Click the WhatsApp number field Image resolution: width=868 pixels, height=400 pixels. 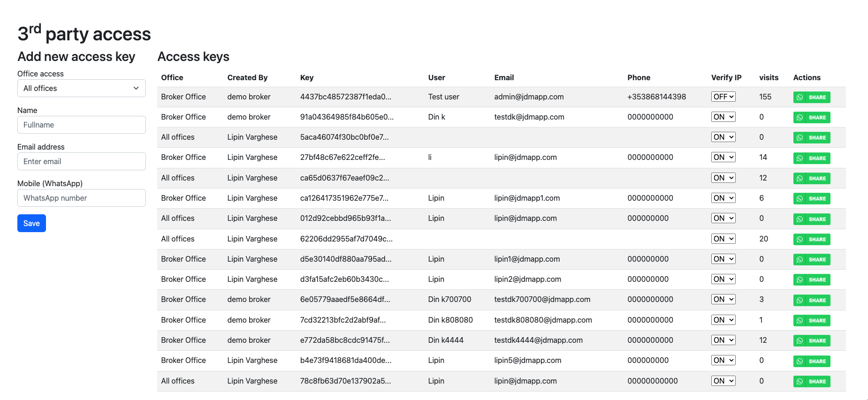(x=82, y=198)
